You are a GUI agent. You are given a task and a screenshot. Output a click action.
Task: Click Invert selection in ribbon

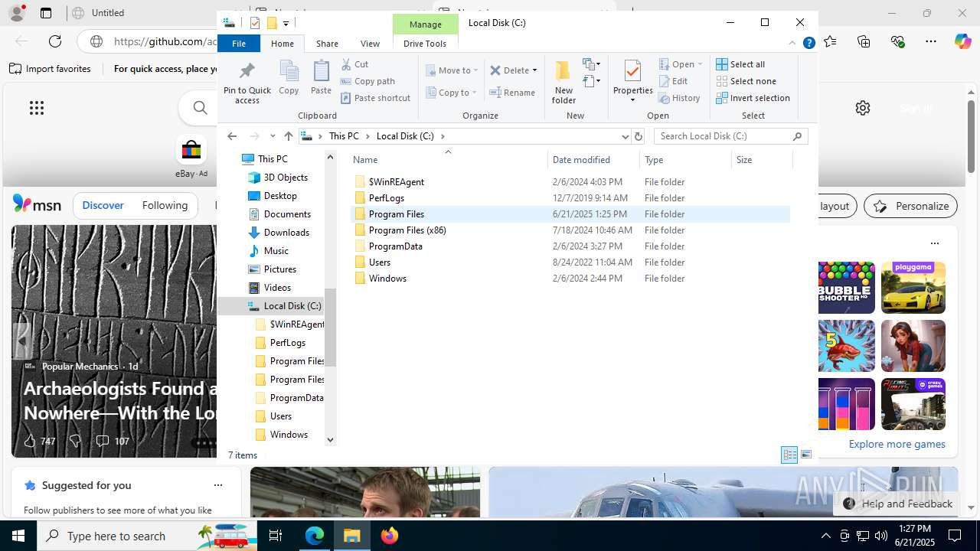(x=753, y=98)
